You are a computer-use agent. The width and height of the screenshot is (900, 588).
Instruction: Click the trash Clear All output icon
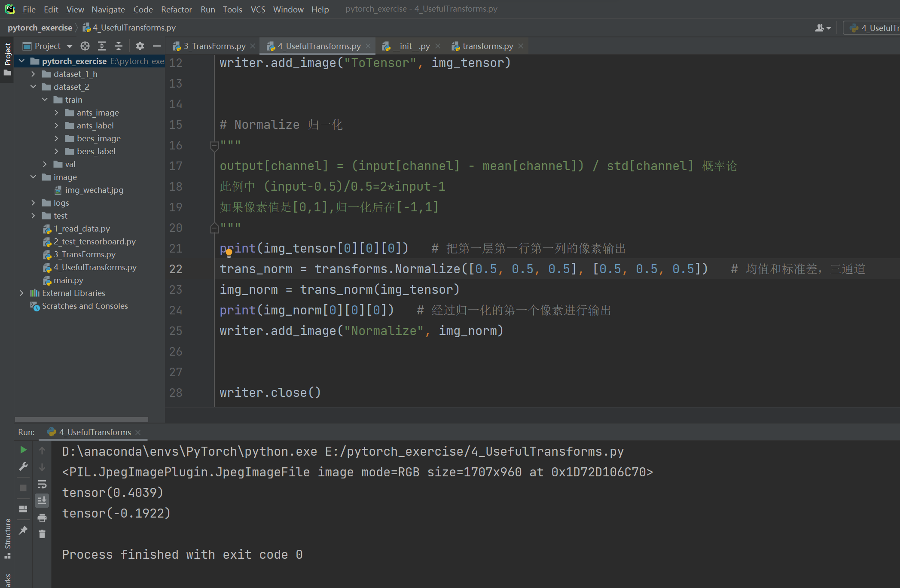click(42, 534)
